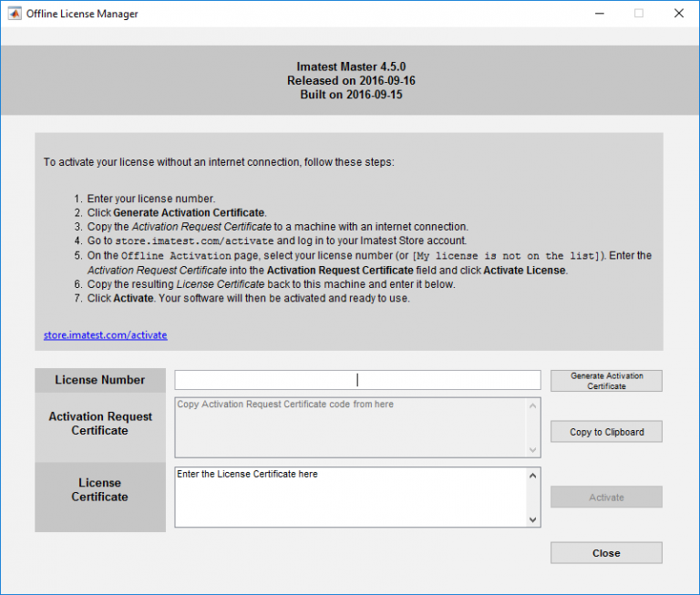The width and height of the screenshot is (700, 595).
Task: Click step 4 text mentioning Imatest Store account
Action: (277, 241)
